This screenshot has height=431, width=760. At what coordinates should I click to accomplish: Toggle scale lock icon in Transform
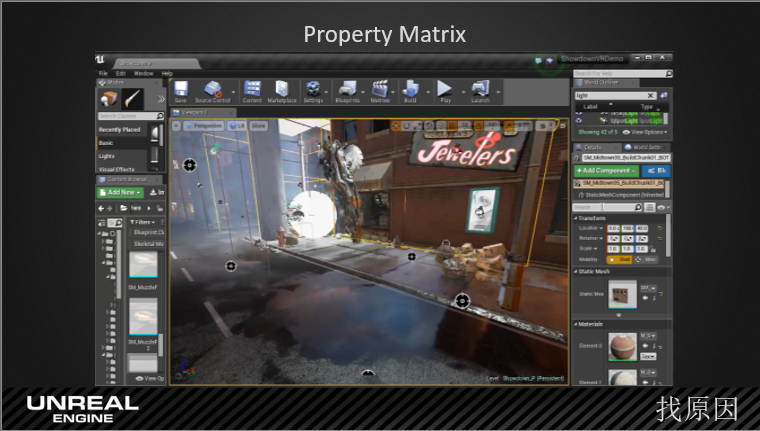click(x=653, y=249)
